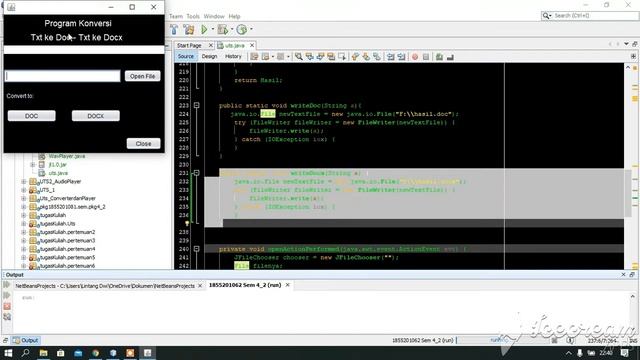Run the project with the green play icon

[204, 29]
